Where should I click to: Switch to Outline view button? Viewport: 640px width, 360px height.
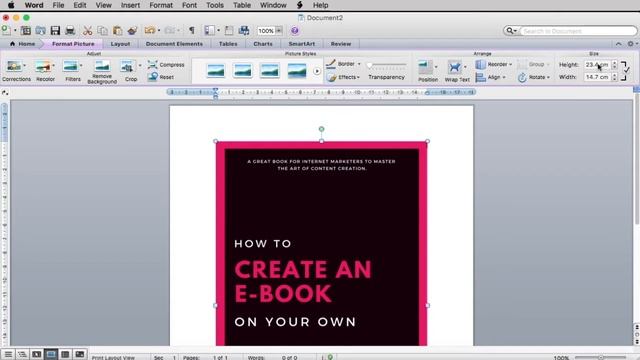coord(22,354)
